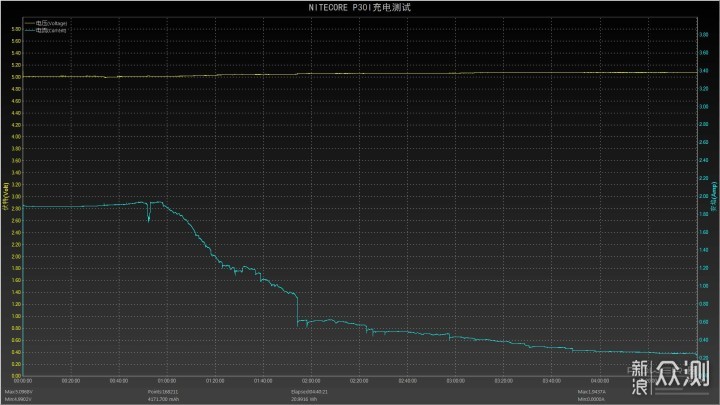The image size is (720, 405).
Task: Click the '03:00:00' time axis label
Action: 456,381
